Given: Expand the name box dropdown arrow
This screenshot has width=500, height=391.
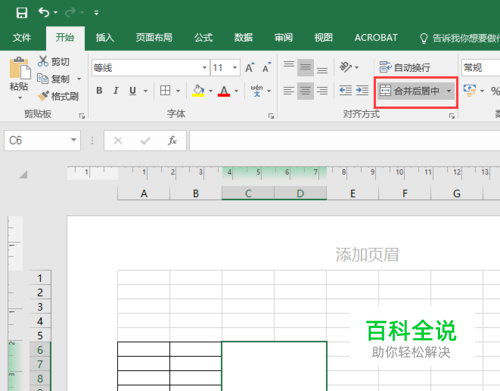Looking at the screenshot, I should pyautogui.click(x=74, y=140).
